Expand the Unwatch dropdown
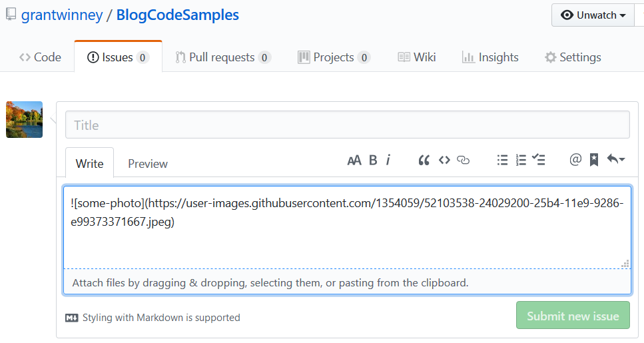The image size is (644, 343). point(593,15)
